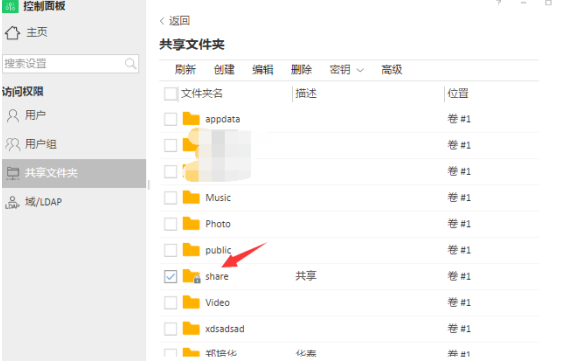
Task: Click the 删除 delete button
Action: tap(302, 69)
